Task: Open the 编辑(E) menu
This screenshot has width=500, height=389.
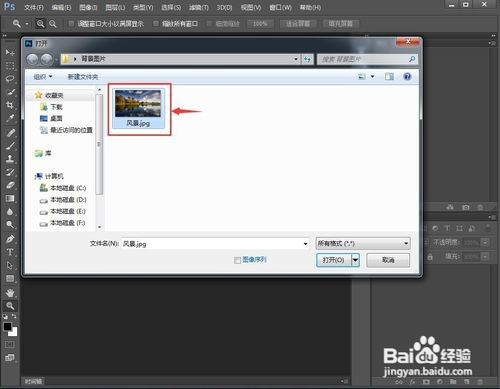Action: coord(61,7)
